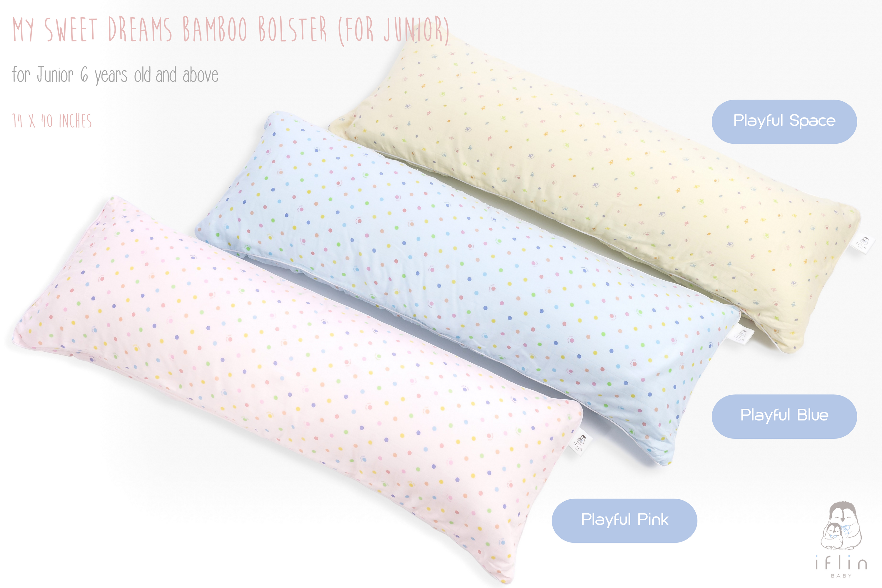
Task: Click the penguin logo illustration
Action: pyautogui.click(x=841, y=525)
